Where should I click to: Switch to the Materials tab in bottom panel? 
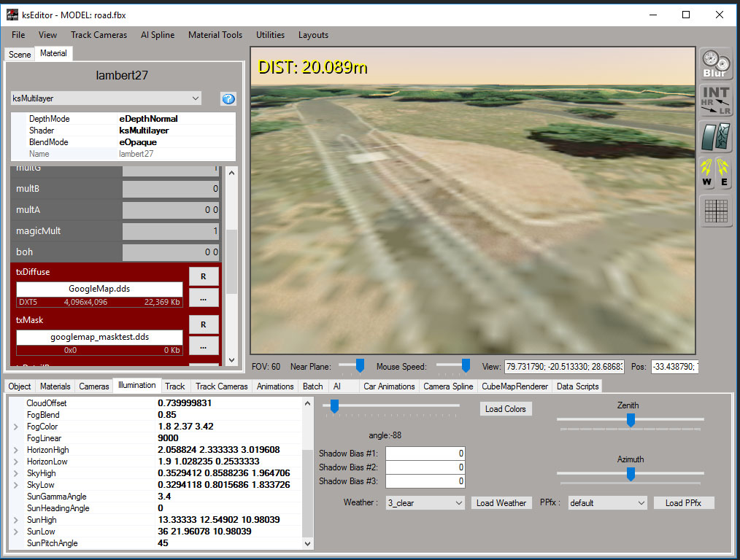click(x=55, y=386)
